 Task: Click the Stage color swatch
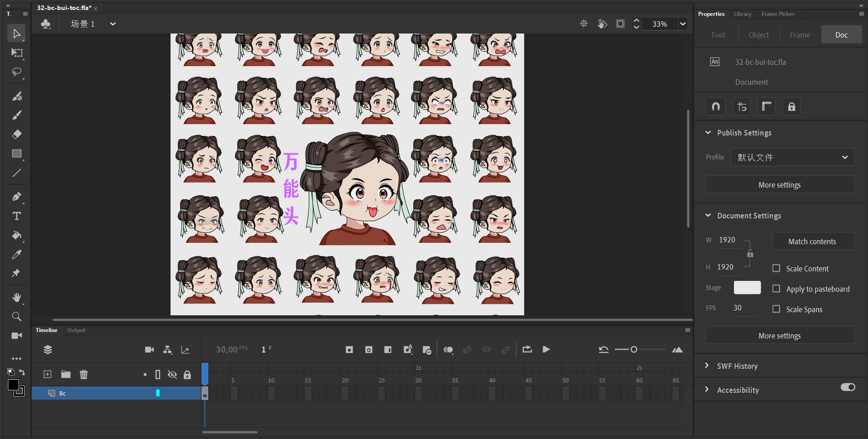pyautogui.click(x=747, y=288)
